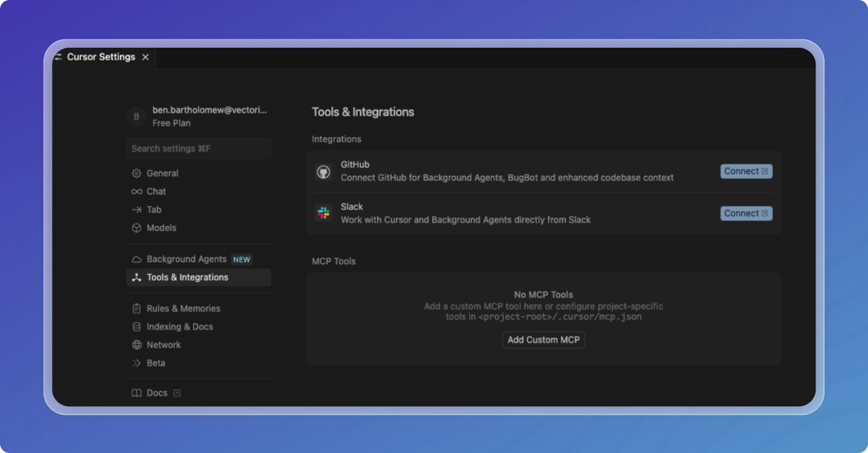Viewport: 868px width, 453px height.
Task: Open the Beta settings section
Action: (199, 363)
